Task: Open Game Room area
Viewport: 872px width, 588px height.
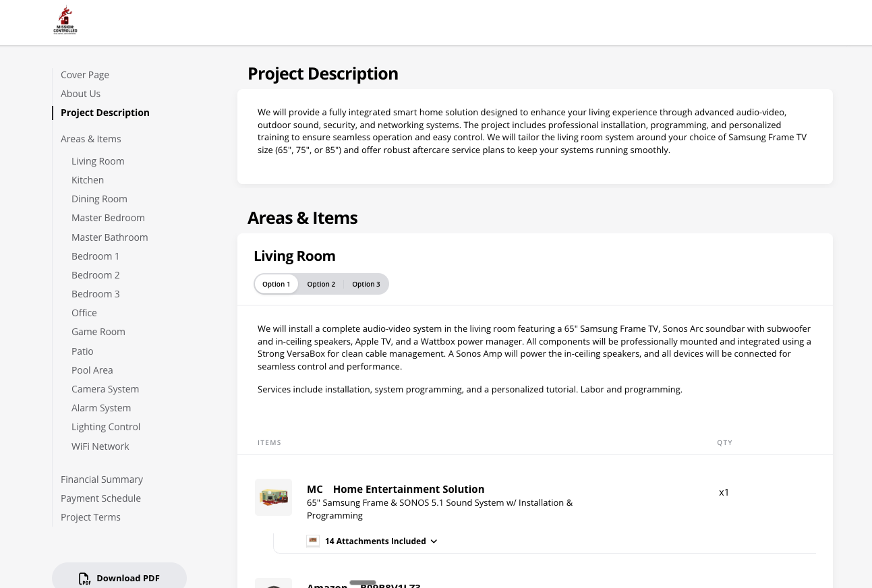Action: (x=98, y=332)
